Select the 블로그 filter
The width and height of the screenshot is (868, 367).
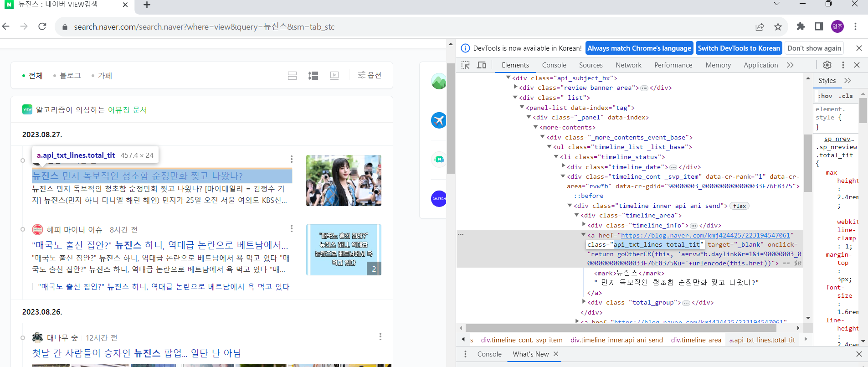[x=67, y=76]
